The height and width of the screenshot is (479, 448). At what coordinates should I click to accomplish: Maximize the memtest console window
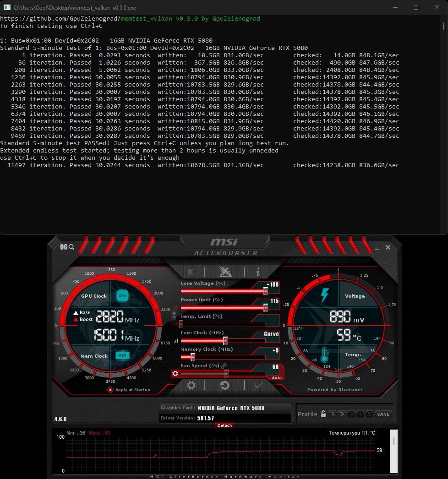416,7
